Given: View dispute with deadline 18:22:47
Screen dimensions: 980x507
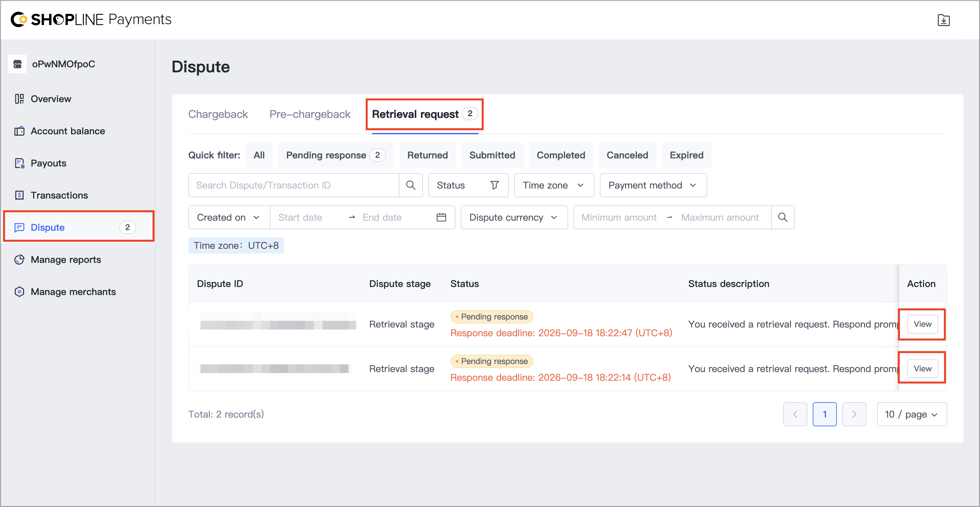Looking at the screenshot, I should [922, 324].
